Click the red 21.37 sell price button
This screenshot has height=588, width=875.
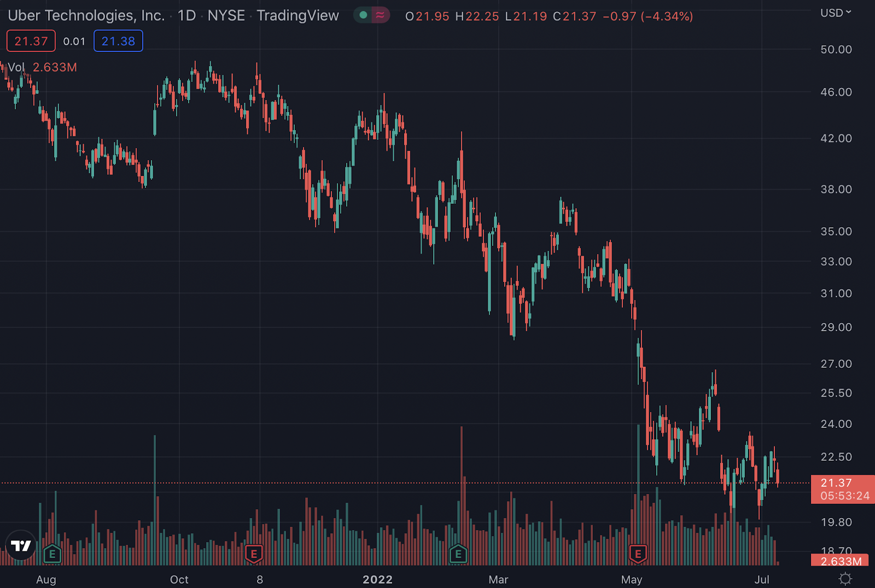31,41
